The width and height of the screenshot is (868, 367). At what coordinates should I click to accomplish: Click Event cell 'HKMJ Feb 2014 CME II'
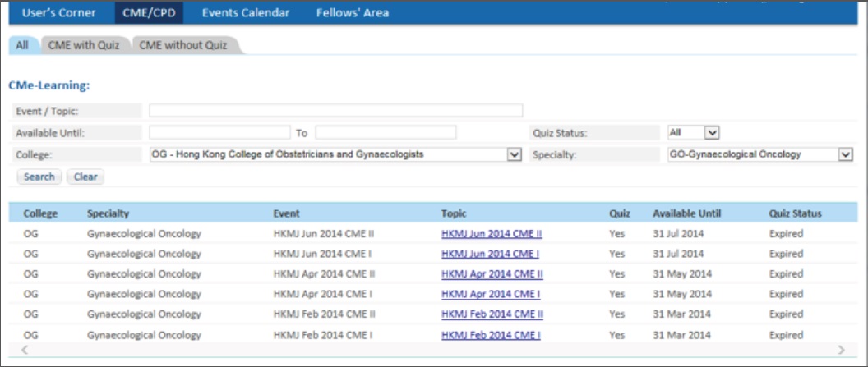pos(325,314)
